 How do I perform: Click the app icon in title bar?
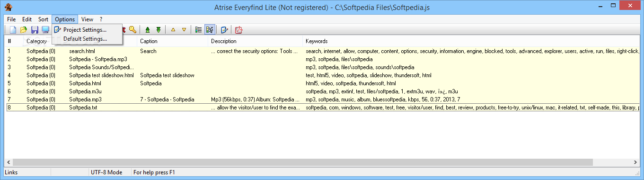click(x=8, y=7)
